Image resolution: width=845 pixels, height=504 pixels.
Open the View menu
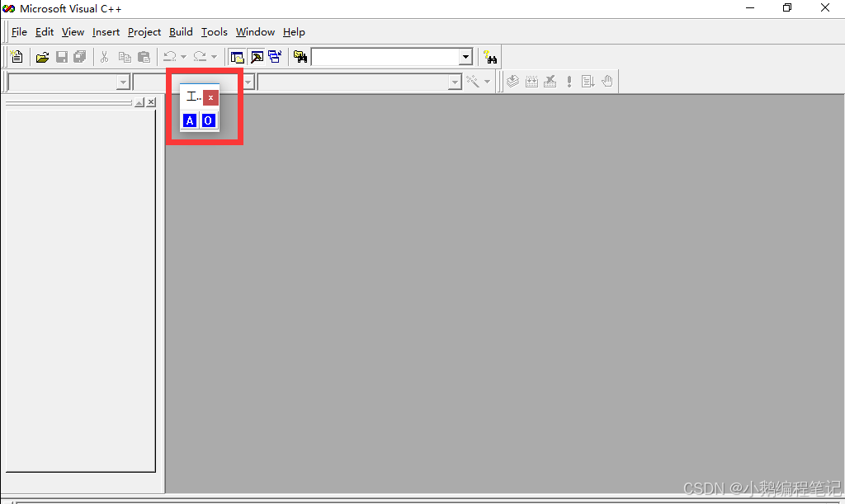pyautogui.click(x=73, y=32)
